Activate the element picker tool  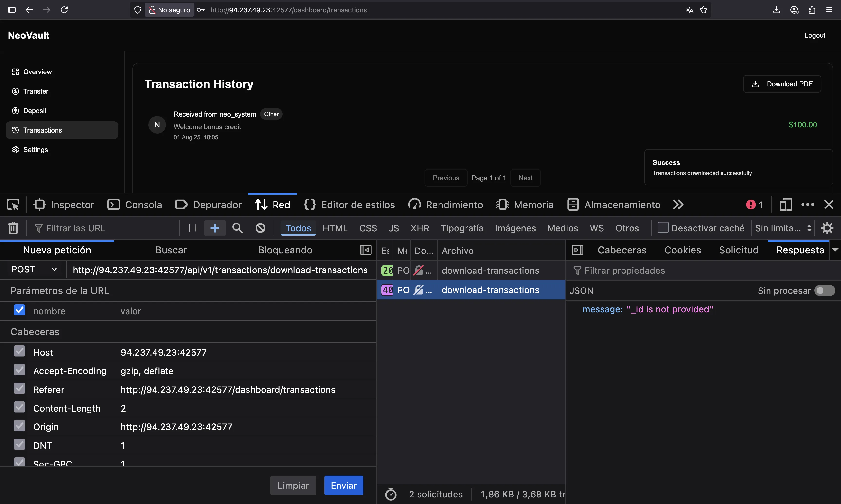coord(13,205)
